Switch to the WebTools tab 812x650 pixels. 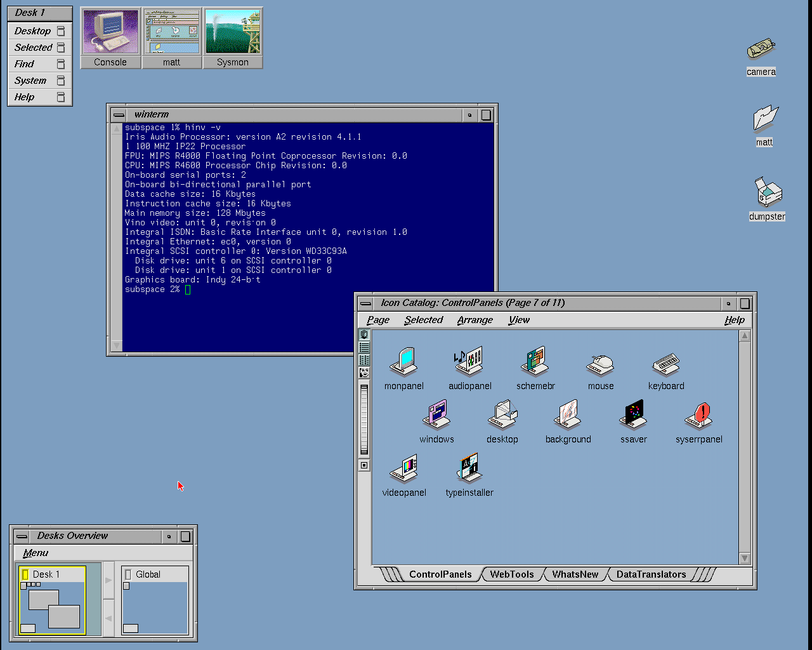tap(511, 574)
